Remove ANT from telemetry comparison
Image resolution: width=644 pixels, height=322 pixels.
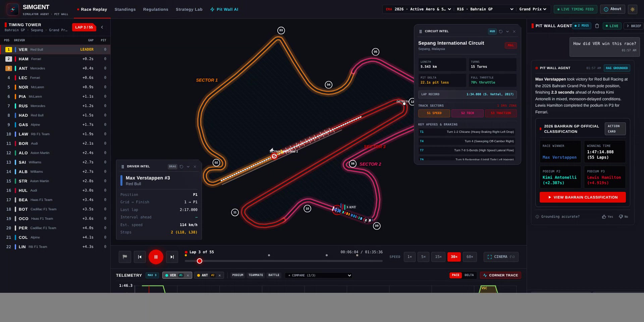pos(220,275)
